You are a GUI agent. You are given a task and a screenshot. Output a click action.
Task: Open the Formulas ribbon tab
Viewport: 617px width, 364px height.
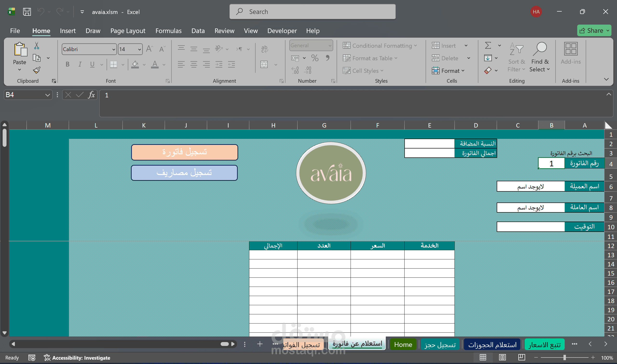(x=168, y=31)
